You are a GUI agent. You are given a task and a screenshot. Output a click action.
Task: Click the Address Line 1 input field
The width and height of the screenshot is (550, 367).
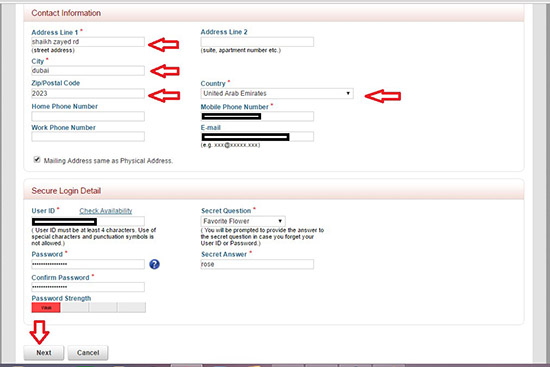click(88, 42)
